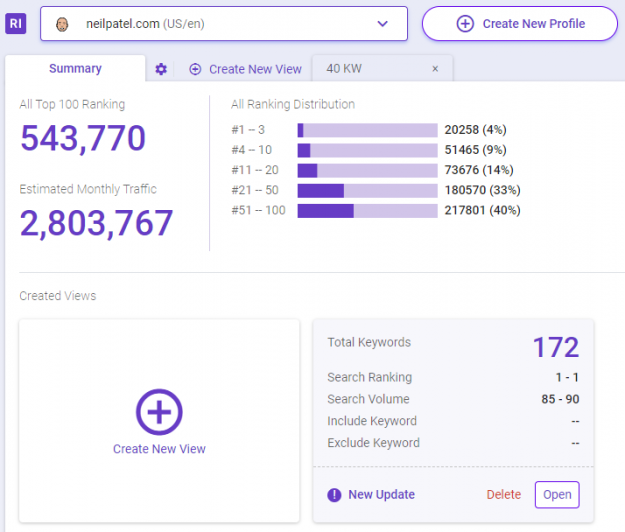Close the 40 KW tab
The height and width of the screenshot is (532, 625).
click(x=435, y=69)
